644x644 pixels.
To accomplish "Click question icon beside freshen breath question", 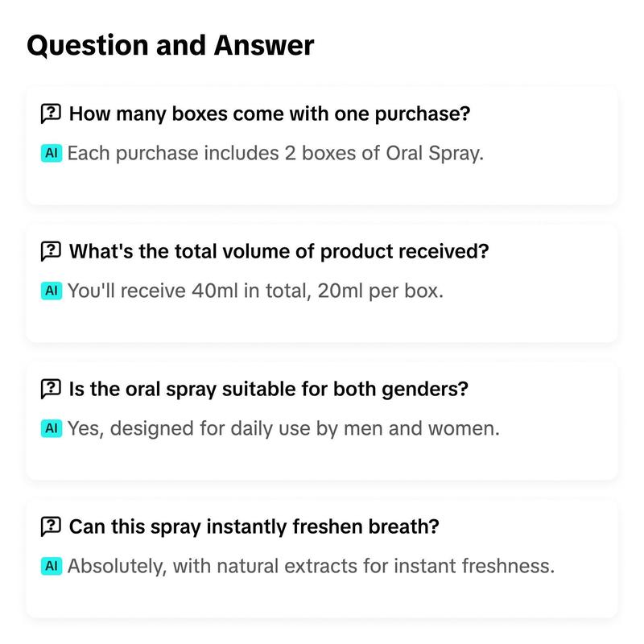I will point(51,526).
